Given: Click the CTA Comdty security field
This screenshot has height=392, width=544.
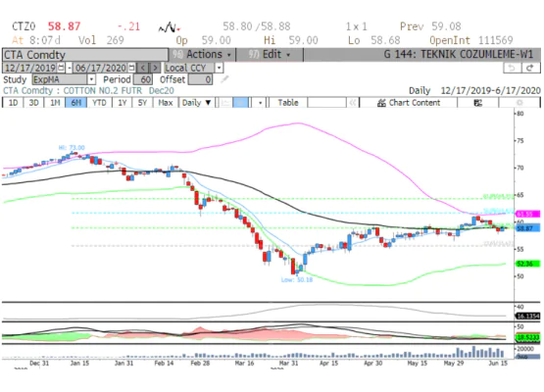Looking at the screenshot, I should (85, 55).
